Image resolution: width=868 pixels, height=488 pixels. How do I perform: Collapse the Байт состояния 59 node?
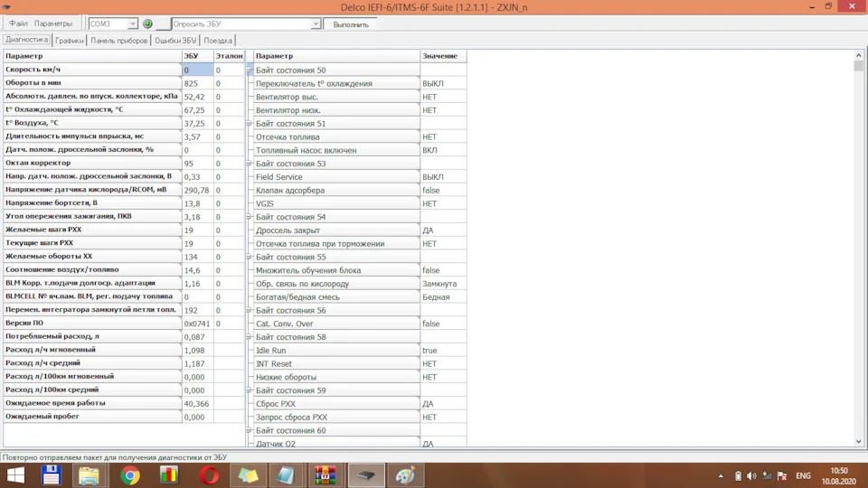click(249, 390)
